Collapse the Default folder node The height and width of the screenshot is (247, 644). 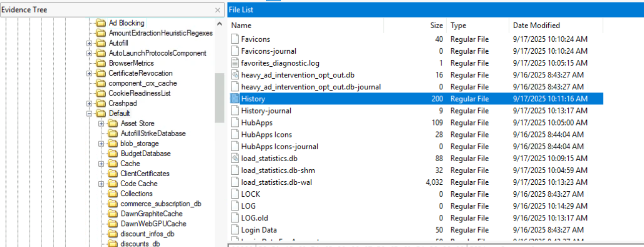[x=89, y=113]
